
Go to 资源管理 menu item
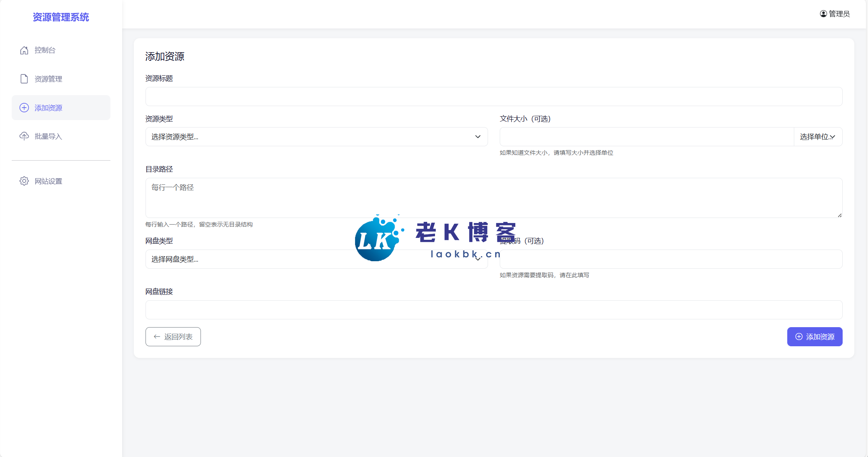(48, 79)
